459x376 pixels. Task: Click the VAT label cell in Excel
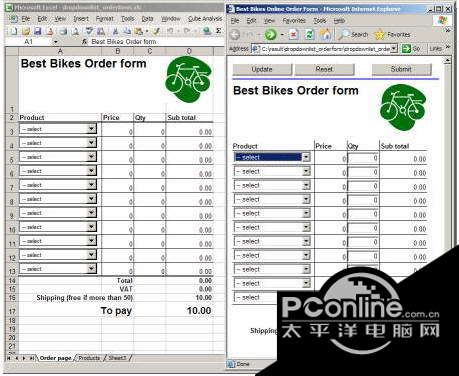tap(117, 289)
